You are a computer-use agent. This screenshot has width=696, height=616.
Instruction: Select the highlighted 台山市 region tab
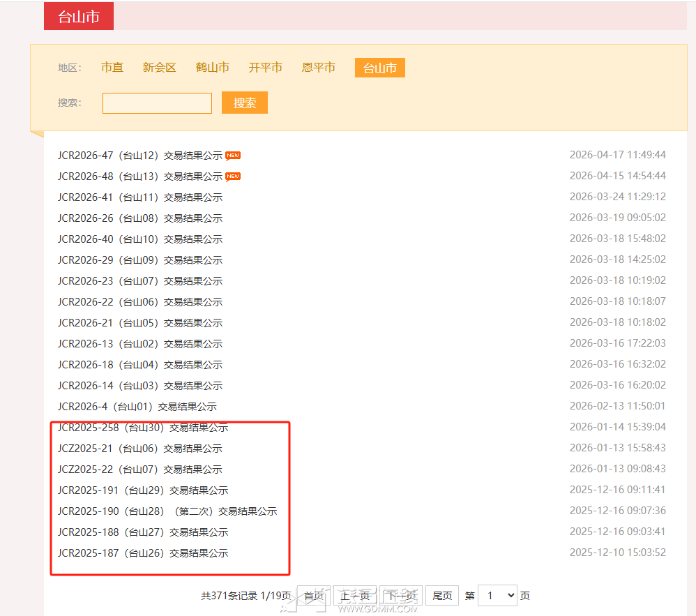[x=379, y=67]
